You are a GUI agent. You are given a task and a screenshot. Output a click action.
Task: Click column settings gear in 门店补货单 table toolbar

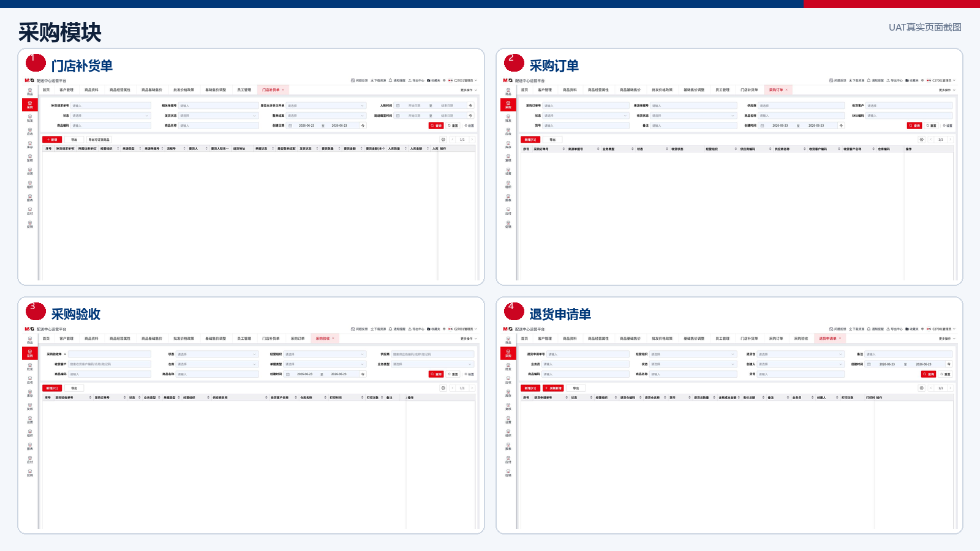(443, 140)
